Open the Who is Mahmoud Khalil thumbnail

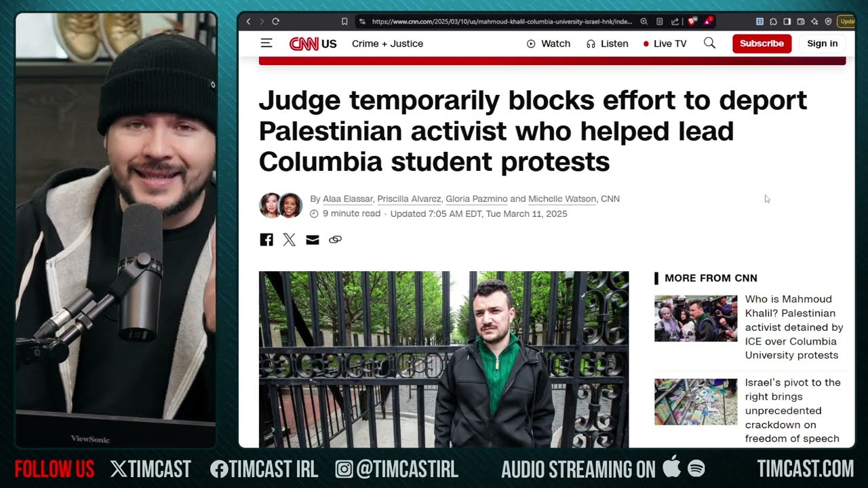click(696, 319)
